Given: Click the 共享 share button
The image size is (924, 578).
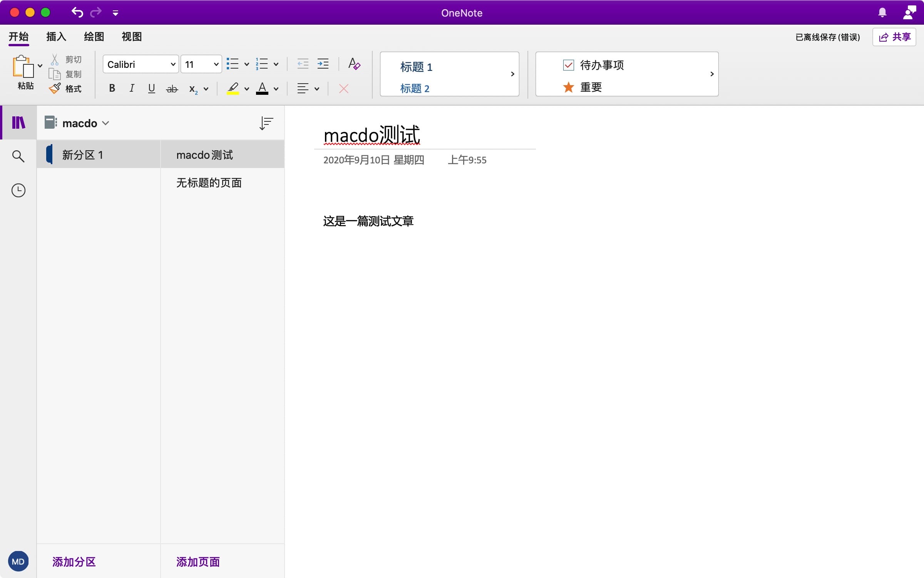Looking at the screenshot, I should [x=894, y=37].
